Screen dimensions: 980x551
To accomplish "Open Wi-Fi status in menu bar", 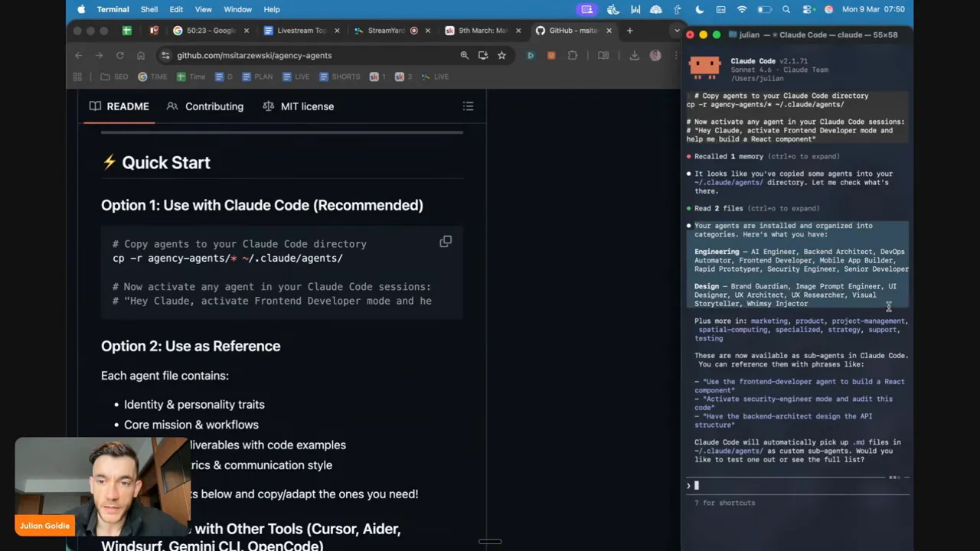I will tap(742, 9).
